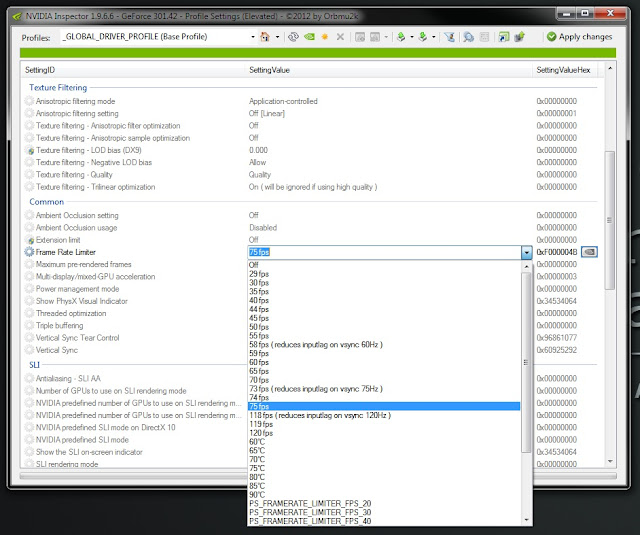
Task: Click the gear icon beside Vertical Sync
Action: [x=29, y=350]
